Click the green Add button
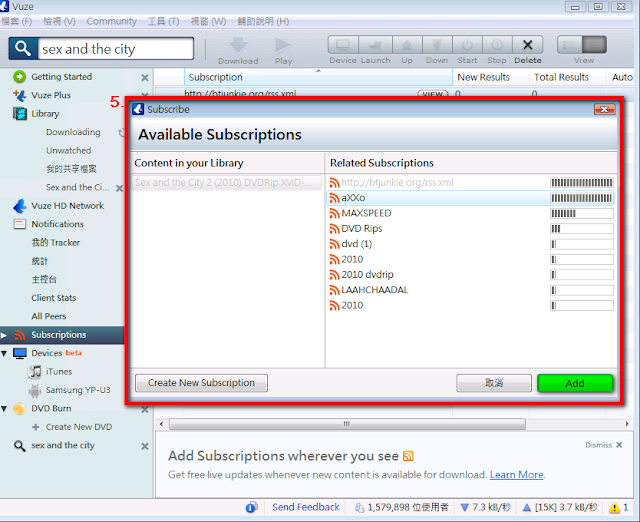Image resolution: width=640 pixels, height=522 pixels. [x=575, y=383]
